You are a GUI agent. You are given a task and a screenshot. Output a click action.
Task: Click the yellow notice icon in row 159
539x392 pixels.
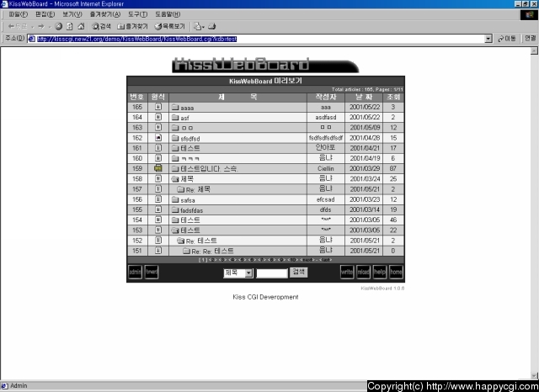158,168
